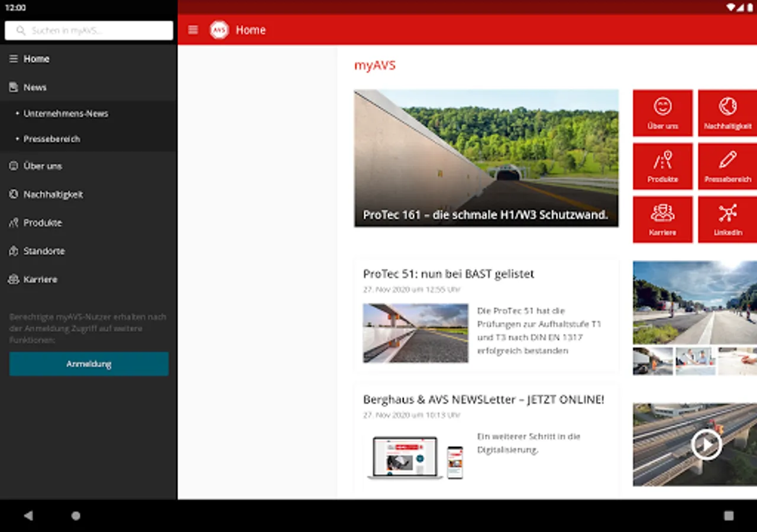
Task: Open the middle small gallery thumbnail
Action: pos(695,361)
